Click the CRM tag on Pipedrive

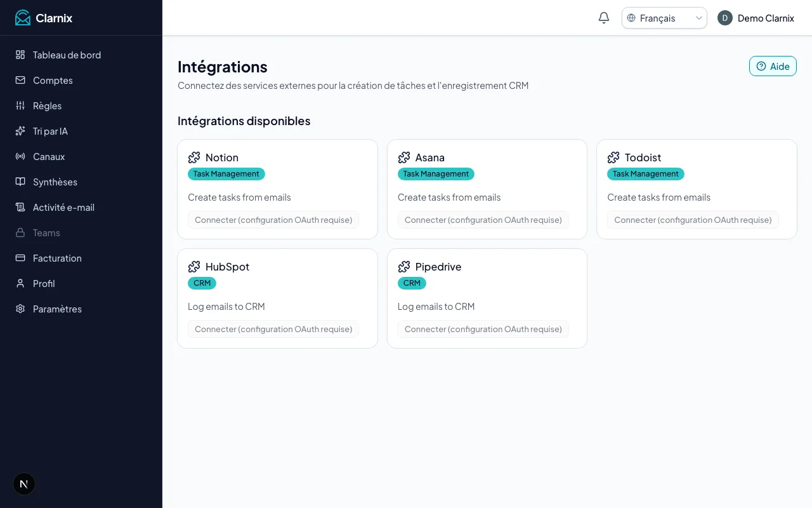pyautogui.click(x=412, y=283)
